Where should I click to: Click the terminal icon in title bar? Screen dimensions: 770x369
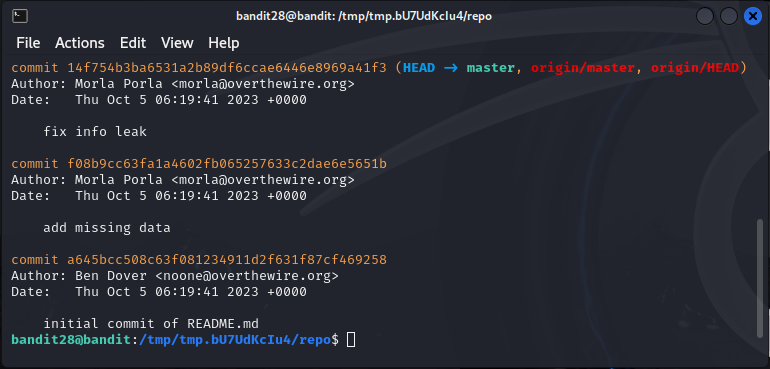point(20,16)
